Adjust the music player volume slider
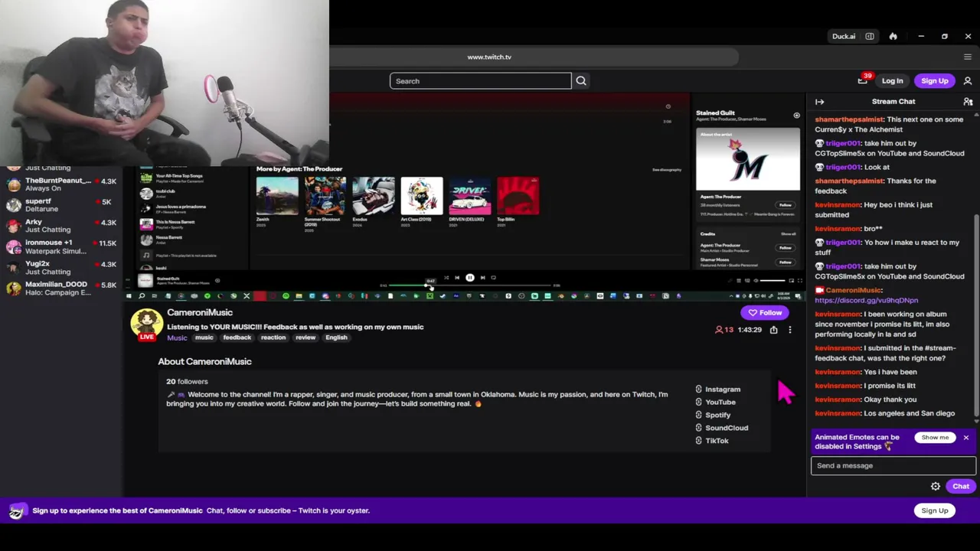This screenshot has height=551, width=980. coord(773,281)
